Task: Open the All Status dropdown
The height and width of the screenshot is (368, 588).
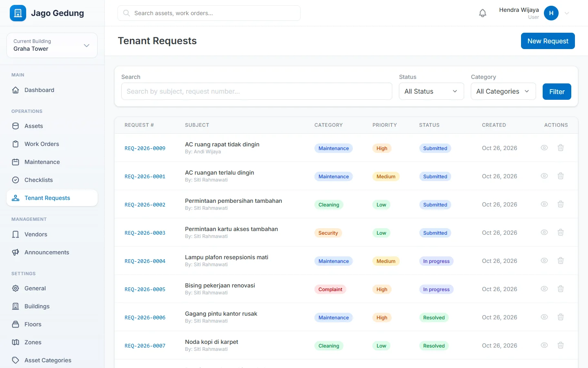Action: click(x=431, y=91)
